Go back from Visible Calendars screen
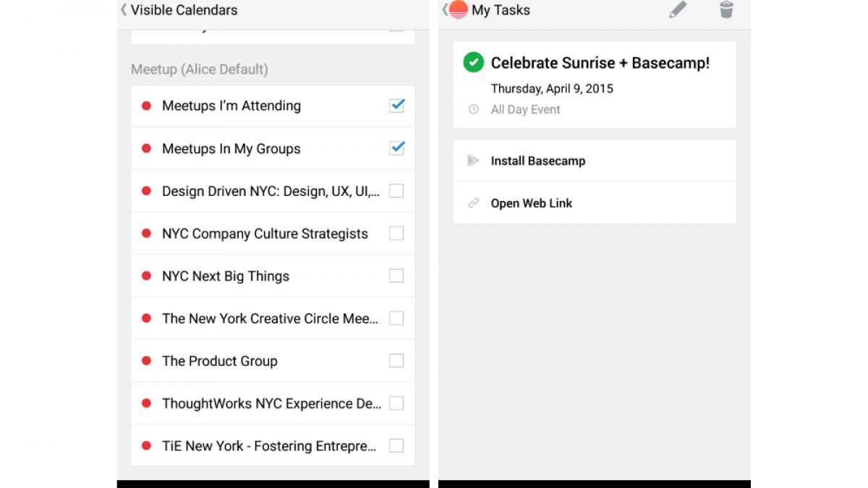 (124, 10)
